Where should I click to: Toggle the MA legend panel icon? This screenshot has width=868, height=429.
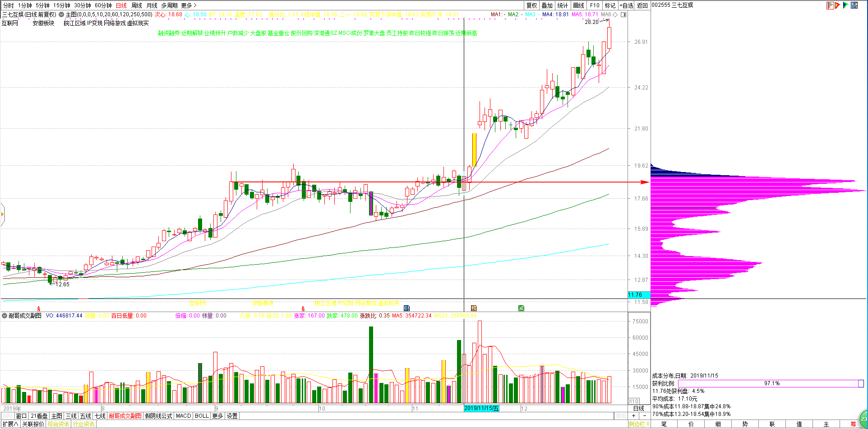click(623, 14)
